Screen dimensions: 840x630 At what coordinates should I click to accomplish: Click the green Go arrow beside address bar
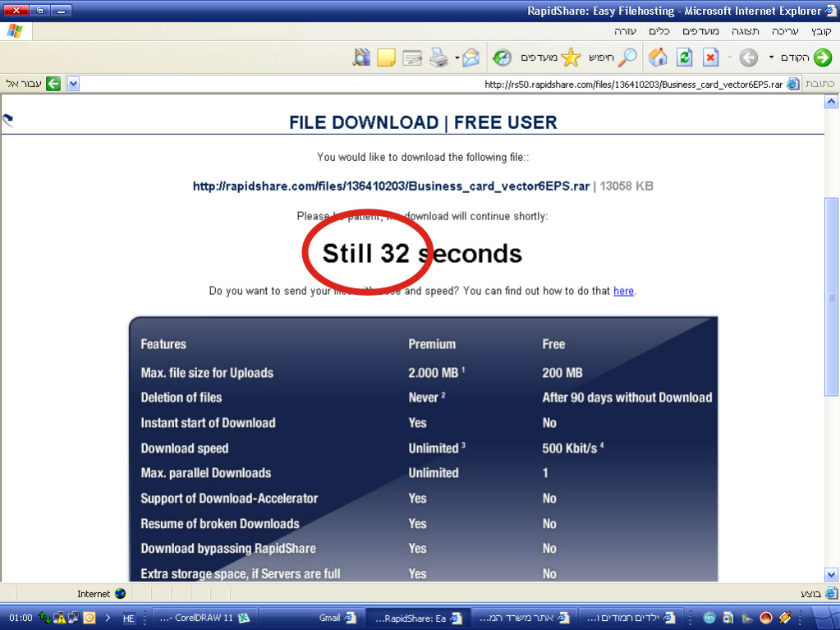53,84
